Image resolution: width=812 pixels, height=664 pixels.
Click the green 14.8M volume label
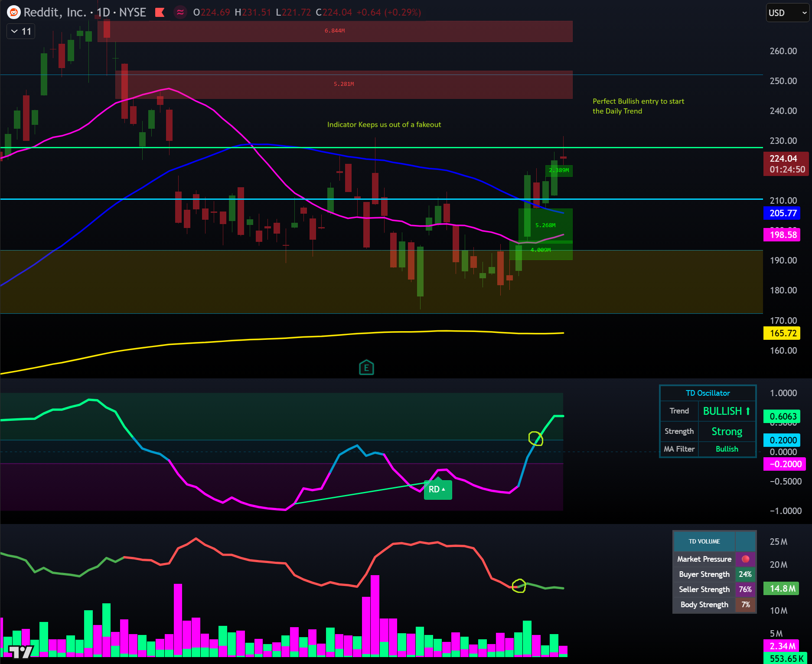coord(781,589)
